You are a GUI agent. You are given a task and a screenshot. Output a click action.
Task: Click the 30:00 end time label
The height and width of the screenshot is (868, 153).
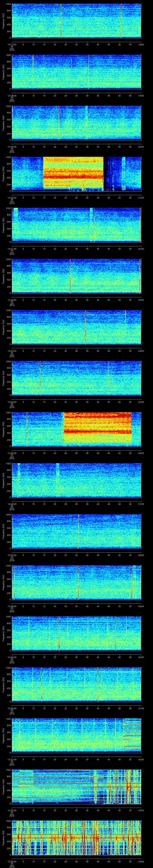coord(141,657)
